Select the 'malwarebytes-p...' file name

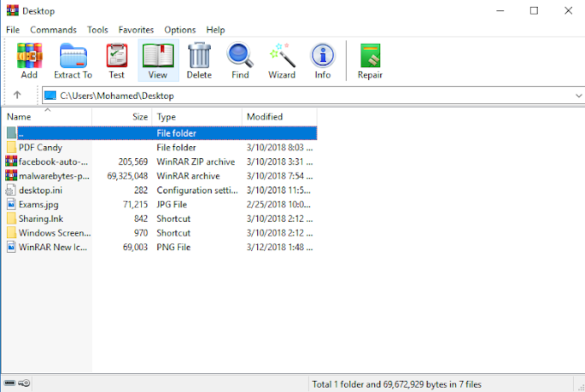click(54, 176)
